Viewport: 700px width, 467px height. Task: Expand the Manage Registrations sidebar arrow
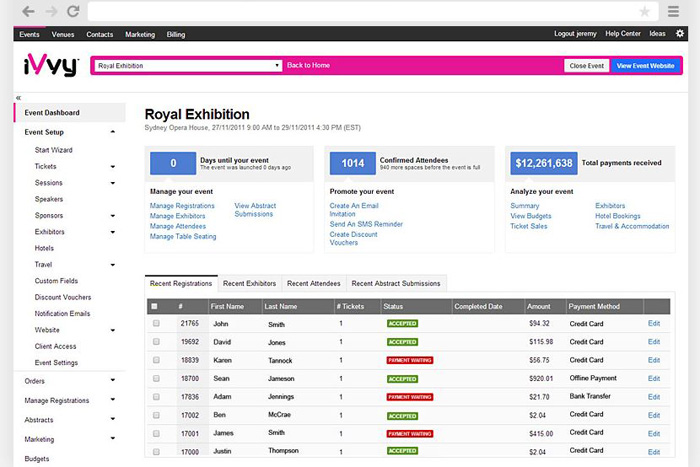[x=113, y=400]
